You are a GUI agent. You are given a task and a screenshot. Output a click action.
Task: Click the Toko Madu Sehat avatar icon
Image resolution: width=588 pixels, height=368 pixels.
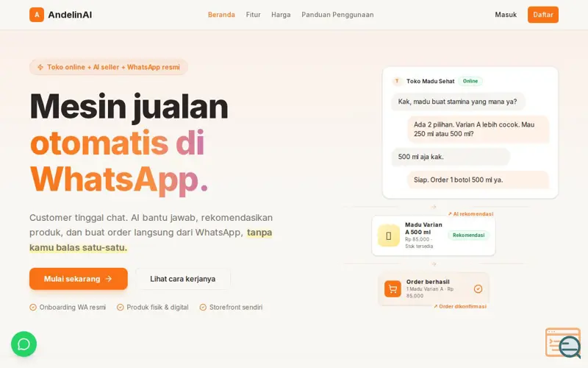(397, 81)
